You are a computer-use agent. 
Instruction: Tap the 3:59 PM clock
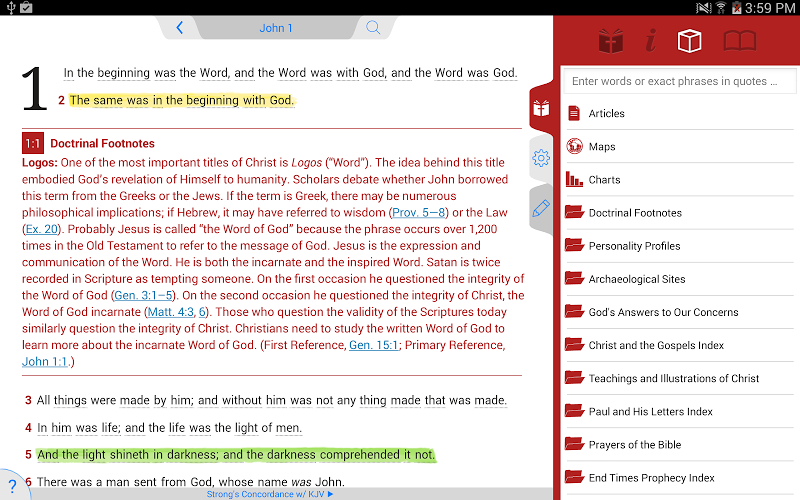click(x=769, y=8)
